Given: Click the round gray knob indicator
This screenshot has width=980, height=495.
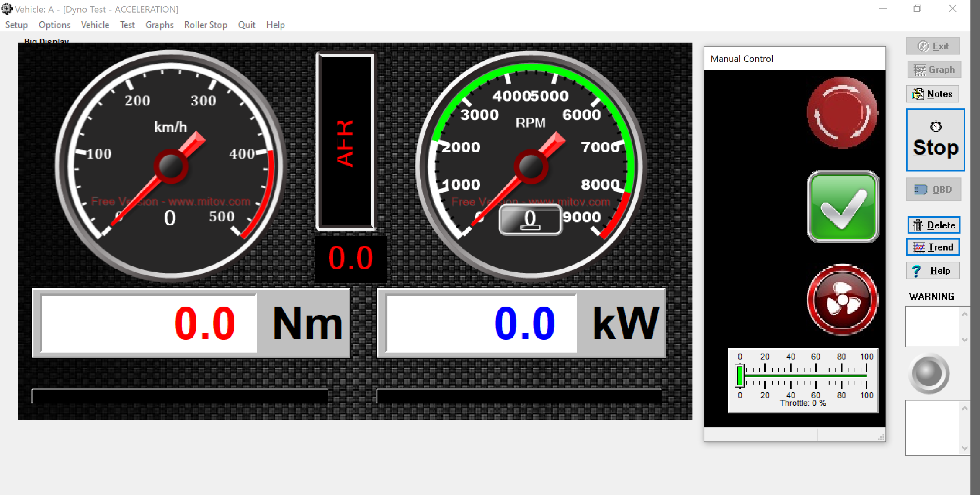Looking at the screenshot, I should [929, 373].
